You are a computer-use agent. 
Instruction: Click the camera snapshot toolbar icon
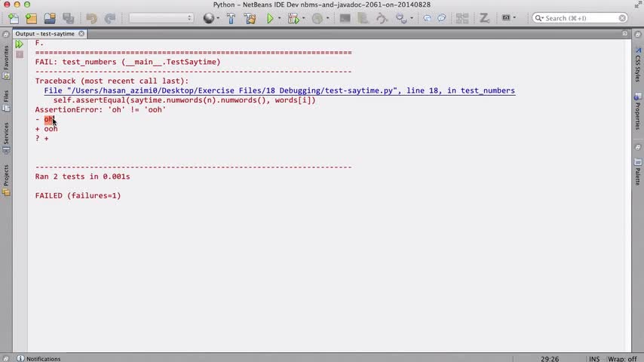tap(507, 18)
